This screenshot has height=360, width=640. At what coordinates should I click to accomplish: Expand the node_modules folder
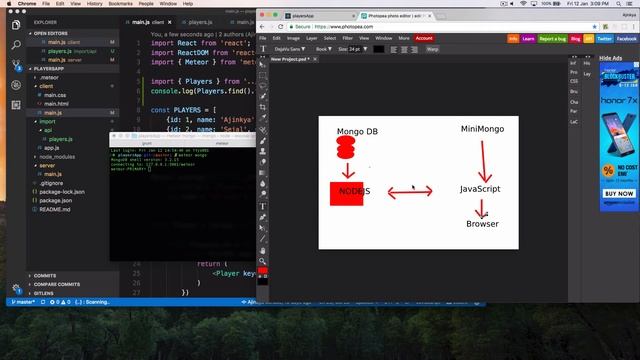click(x=57, y=157)
